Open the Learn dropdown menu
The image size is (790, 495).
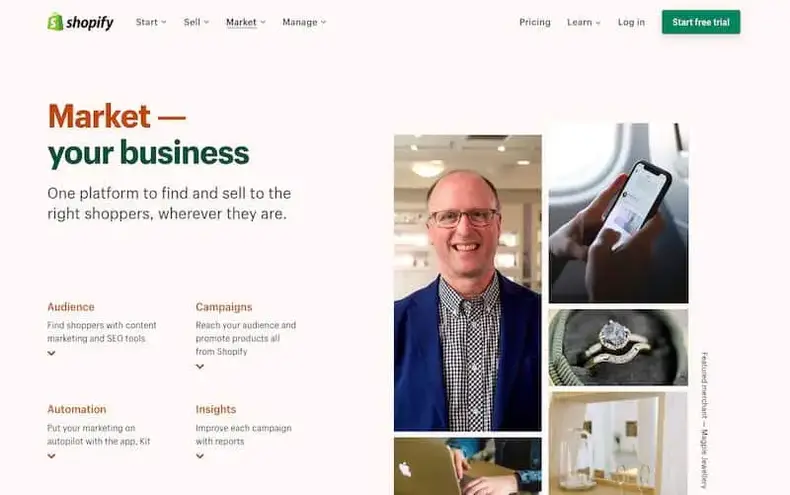tap(583, 22)
